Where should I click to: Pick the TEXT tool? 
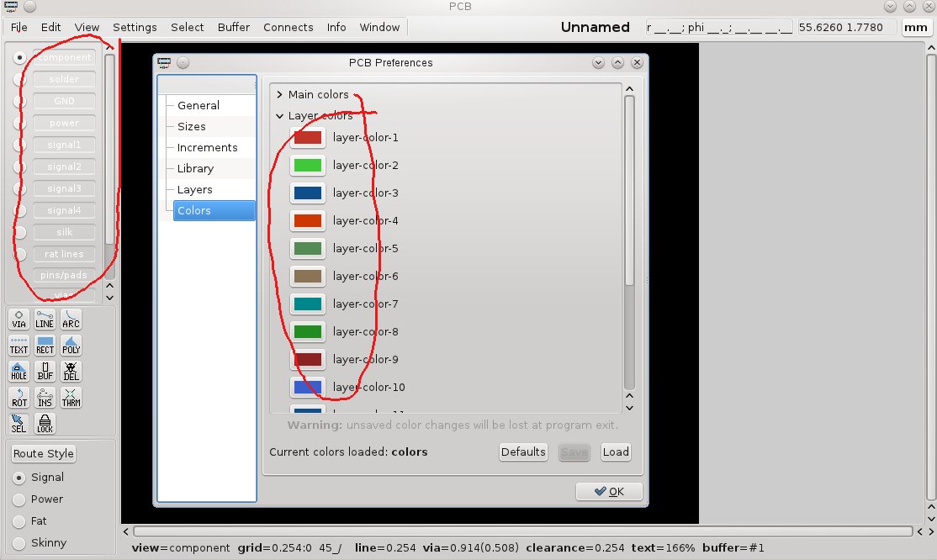point(19,345)
